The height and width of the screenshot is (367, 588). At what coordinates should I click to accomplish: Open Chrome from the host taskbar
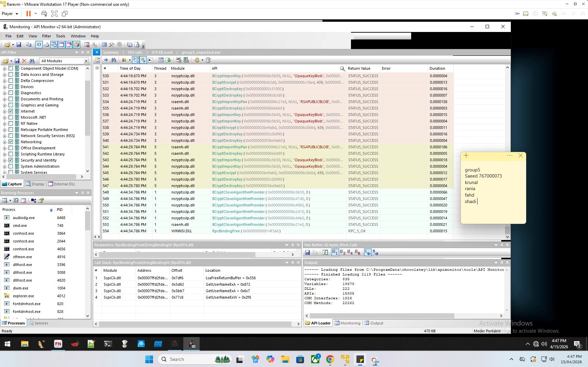330,359
